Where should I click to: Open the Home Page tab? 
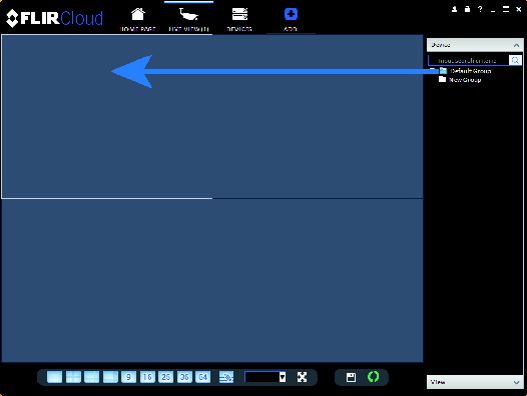pyautogui.click(x=138, y=19)
